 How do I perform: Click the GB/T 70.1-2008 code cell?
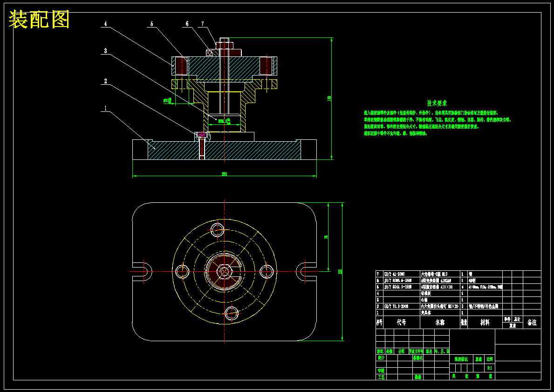click(x=401, y=306)
